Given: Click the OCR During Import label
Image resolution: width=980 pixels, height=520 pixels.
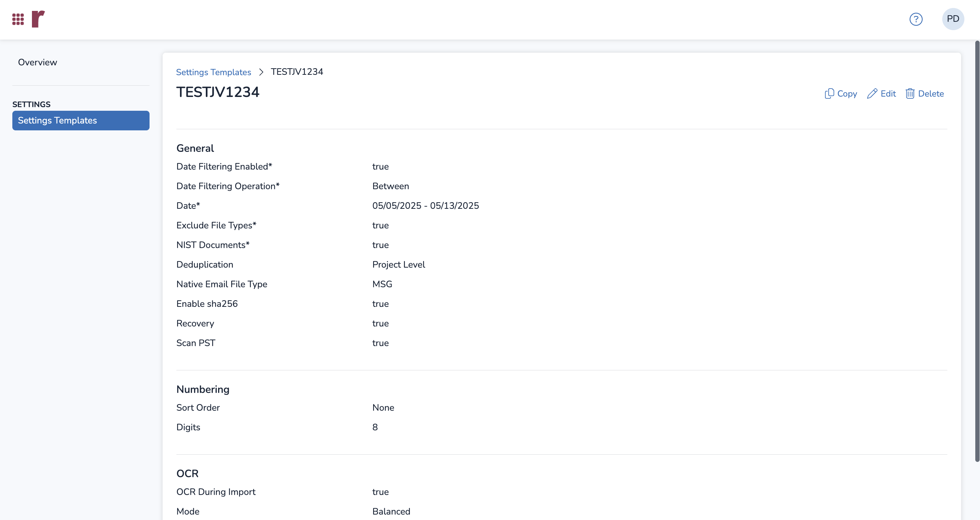Looking at the screenshot, I should (216, 492).
